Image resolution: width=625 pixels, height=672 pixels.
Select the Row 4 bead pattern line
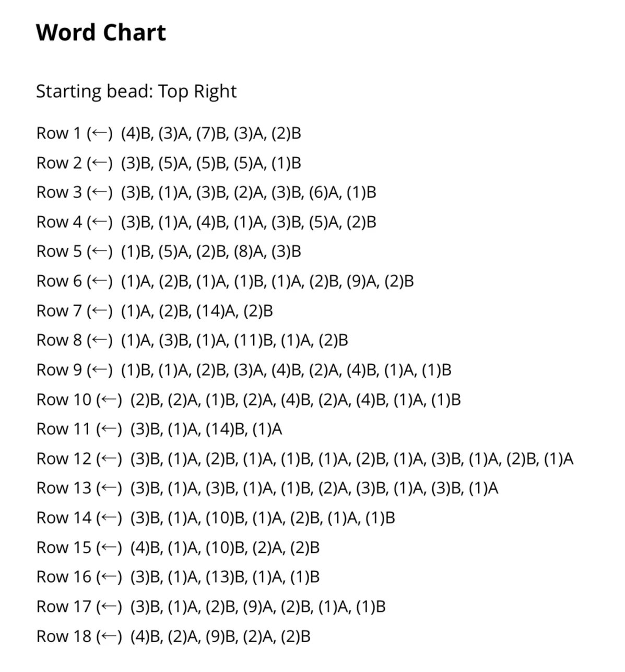coord(206,223)
